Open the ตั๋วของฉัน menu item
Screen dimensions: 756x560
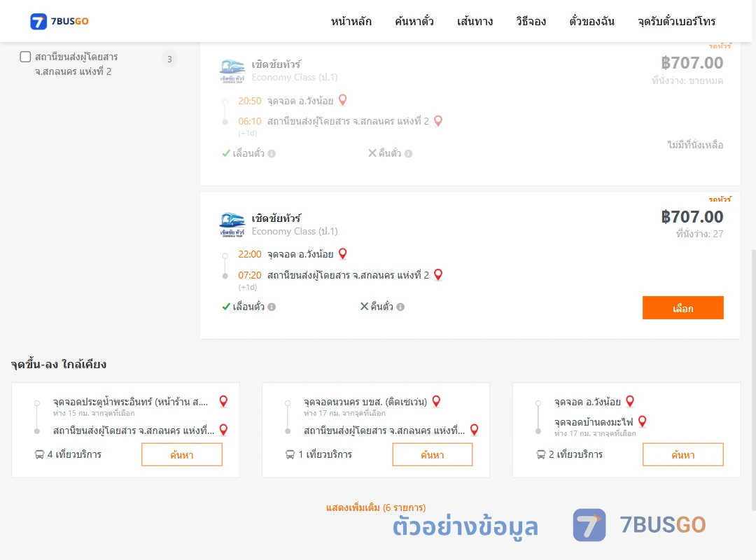[x=591, y=21]
